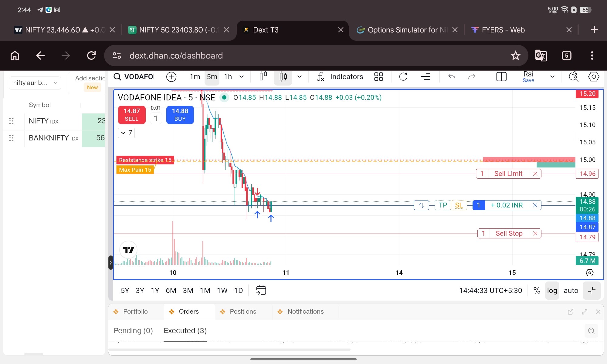Click the 14.87 SELL button
This screenshot has width=607, height=364.
pos(131,115)
